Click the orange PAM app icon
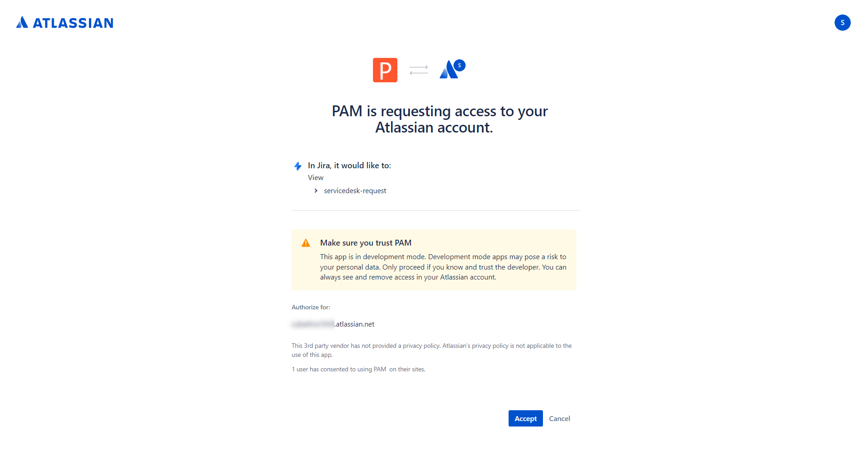This screenshot has height=455, width=868. coord(385,70)
